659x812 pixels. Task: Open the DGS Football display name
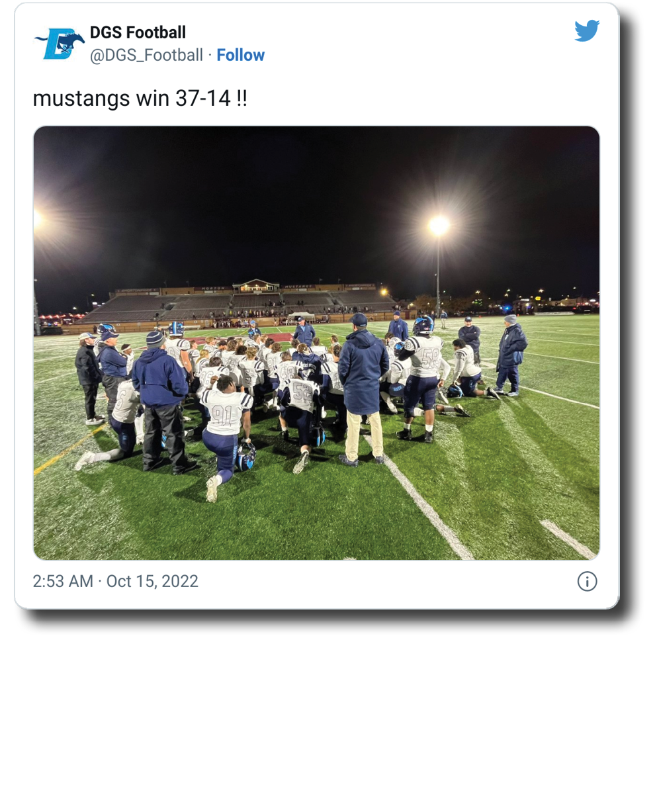click(138, 32)
